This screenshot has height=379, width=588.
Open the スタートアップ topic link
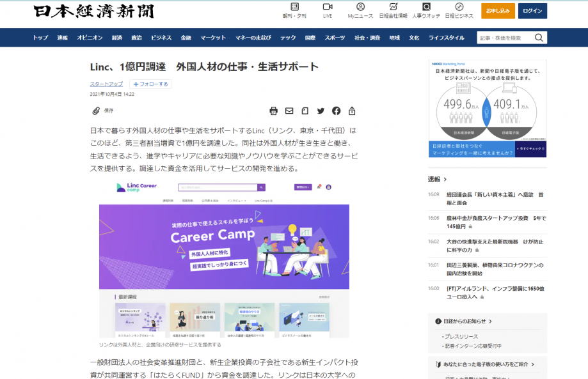pos(106,84)
